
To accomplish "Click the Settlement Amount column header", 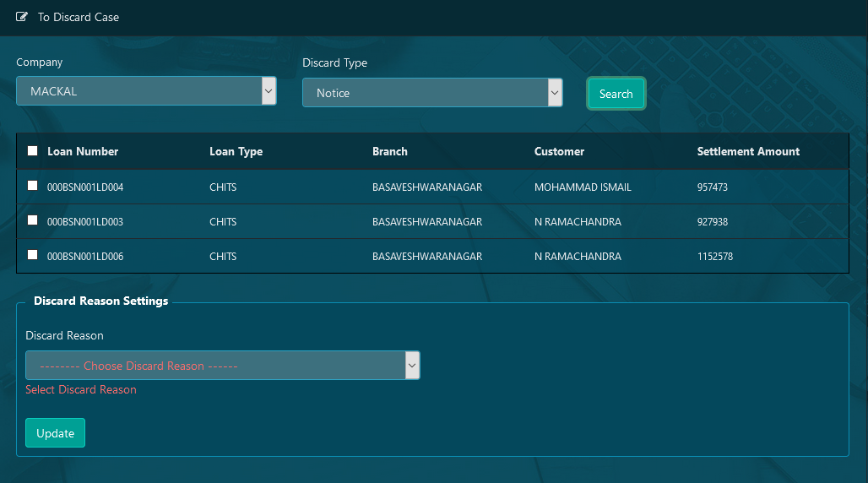I will (x=748, y=151).
